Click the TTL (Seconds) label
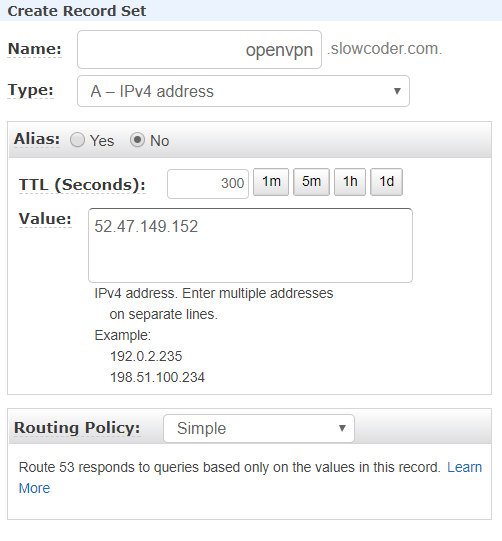Viewport: 502px width, 541px height. [x=82, y=185]
